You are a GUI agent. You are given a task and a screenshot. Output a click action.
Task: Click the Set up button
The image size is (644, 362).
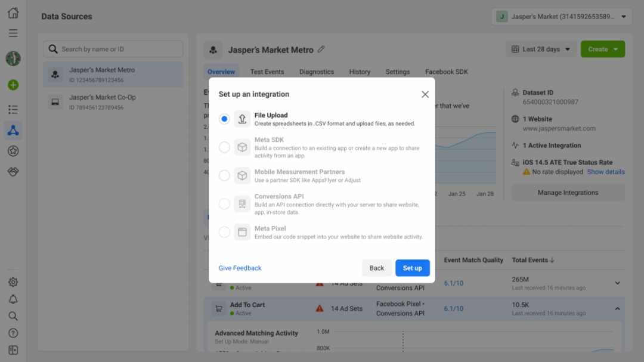tap(413, 268)
